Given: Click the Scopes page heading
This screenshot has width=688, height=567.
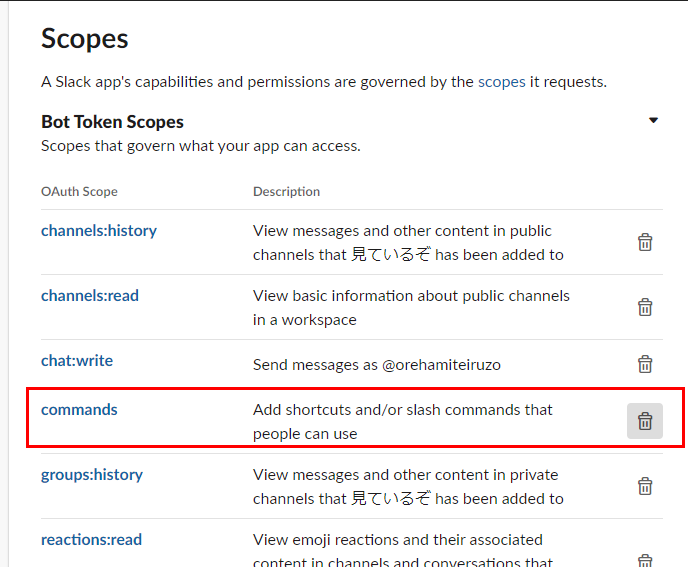Looking at the screenshot, I should 85,40.
